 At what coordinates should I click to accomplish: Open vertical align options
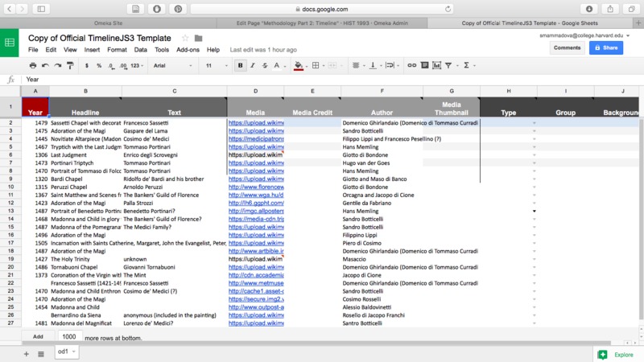pos(373,65)
